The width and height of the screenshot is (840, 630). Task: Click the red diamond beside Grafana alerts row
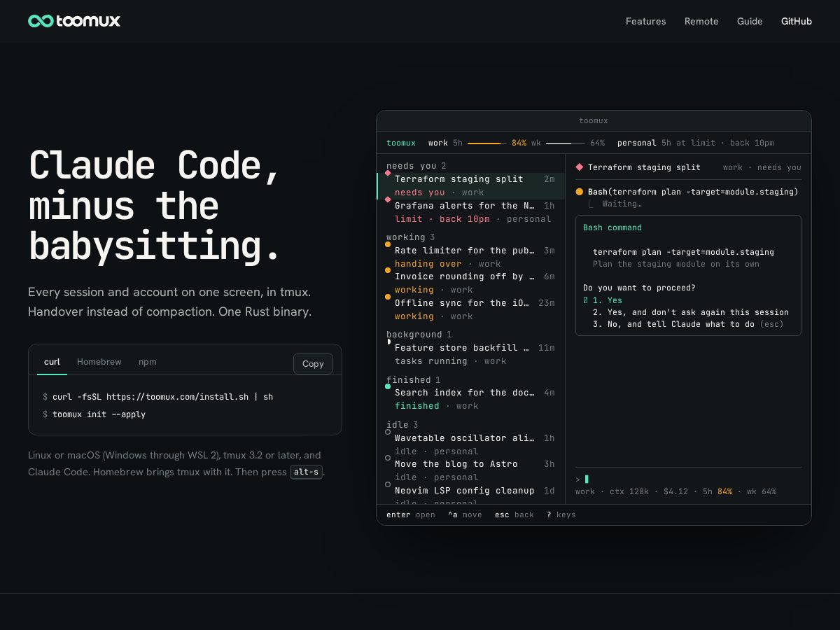point(388,199)
